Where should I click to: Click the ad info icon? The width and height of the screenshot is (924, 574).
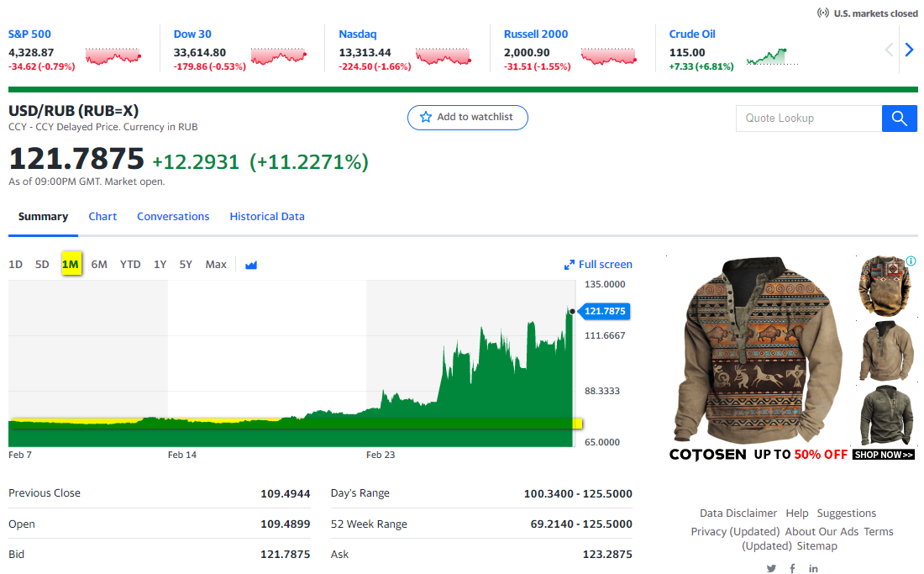tap(911, 261)
